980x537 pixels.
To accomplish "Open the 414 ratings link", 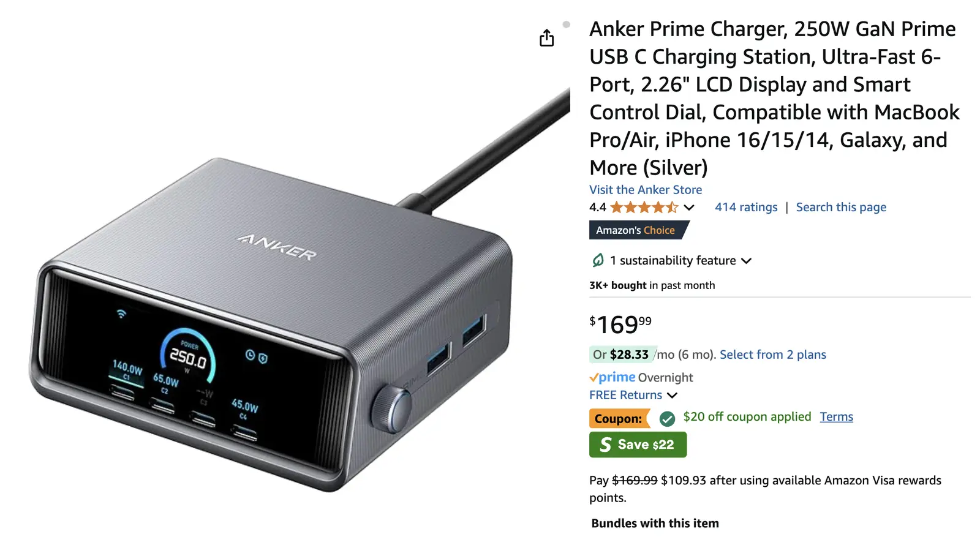I will [x=746, y=207].
